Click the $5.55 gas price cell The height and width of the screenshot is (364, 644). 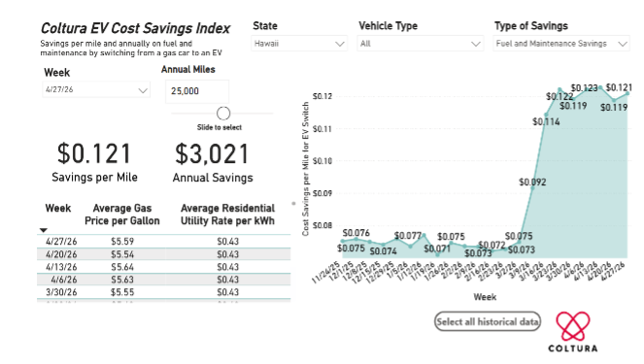coord(122,292)
